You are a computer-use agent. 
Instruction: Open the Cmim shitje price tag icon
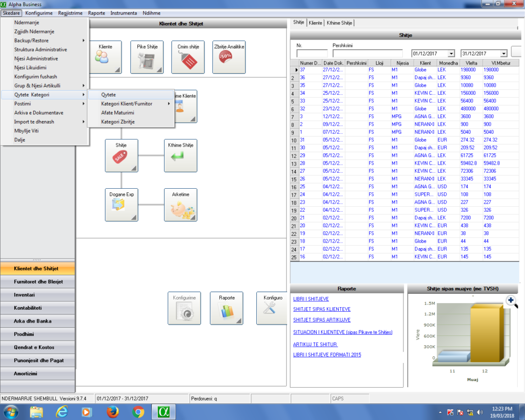coord(188,57)
